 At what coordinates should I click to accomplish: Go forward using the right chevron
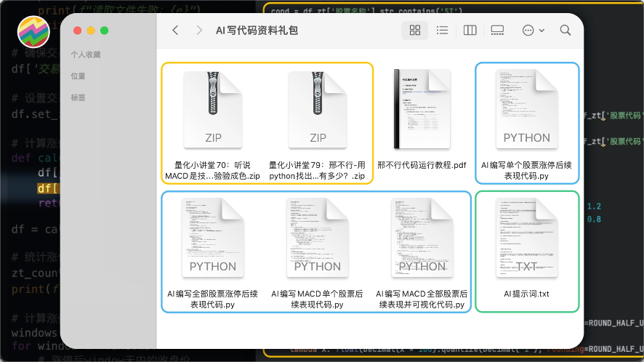pos(199,31)
